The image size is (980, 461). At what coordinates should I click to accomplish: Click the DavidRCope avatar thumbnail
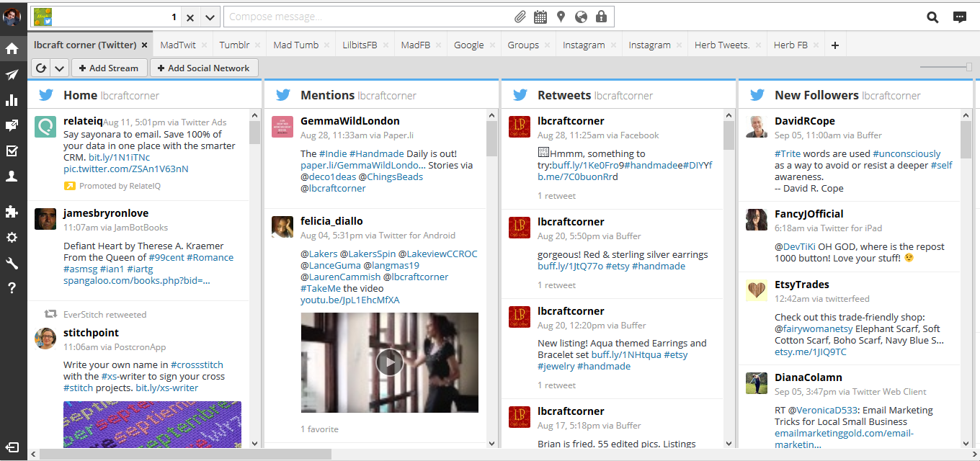pos(757,126)
